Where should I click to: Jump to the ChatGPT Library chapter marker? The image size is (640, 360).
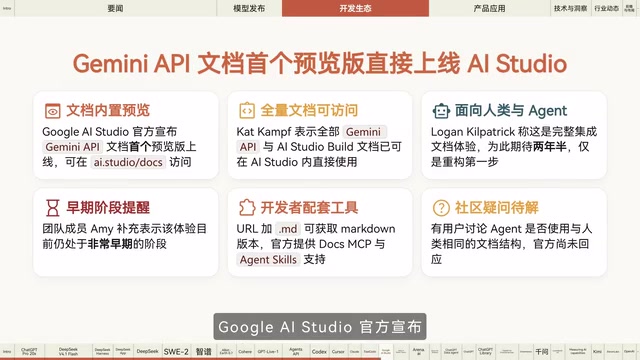[485, 351]
